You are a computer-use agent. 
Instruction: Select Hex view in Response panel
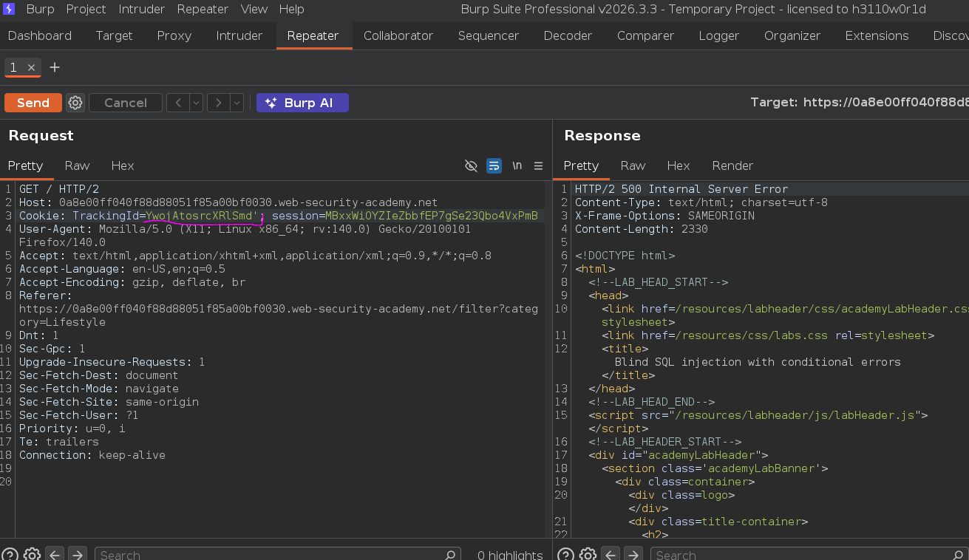click(x=679, y=165)
